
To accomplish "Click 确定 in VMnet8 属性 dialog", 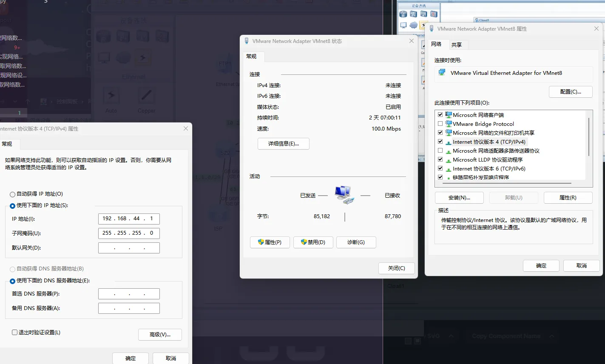I will coord(541,266).
